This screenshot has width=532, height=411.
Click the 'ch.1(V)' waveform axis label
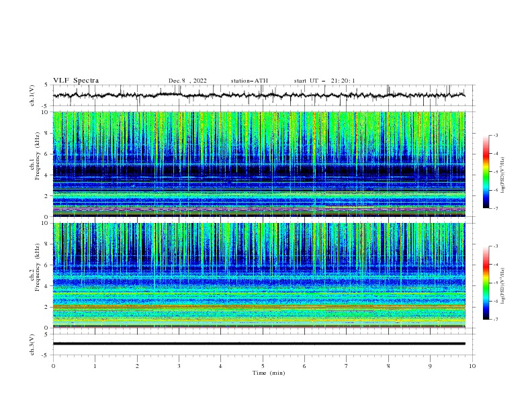pos(32,95)
